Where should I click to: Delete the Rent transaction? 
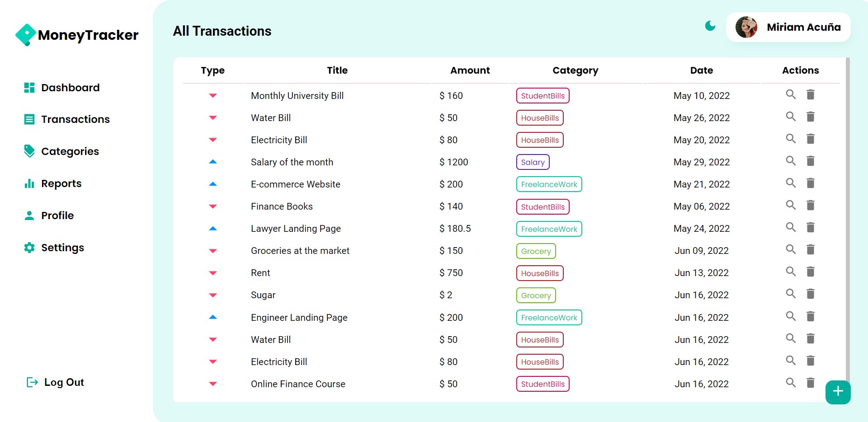810,272
